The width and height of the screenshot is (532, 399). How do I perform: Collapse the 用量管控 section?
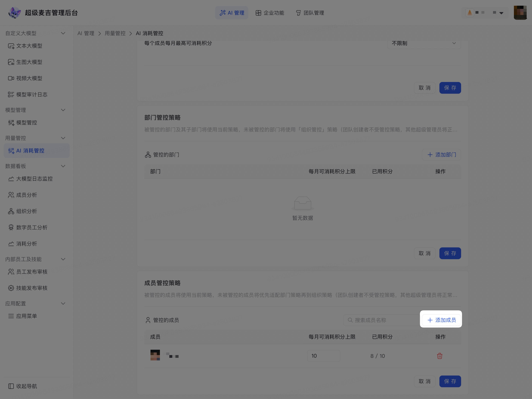click(63, 138)
